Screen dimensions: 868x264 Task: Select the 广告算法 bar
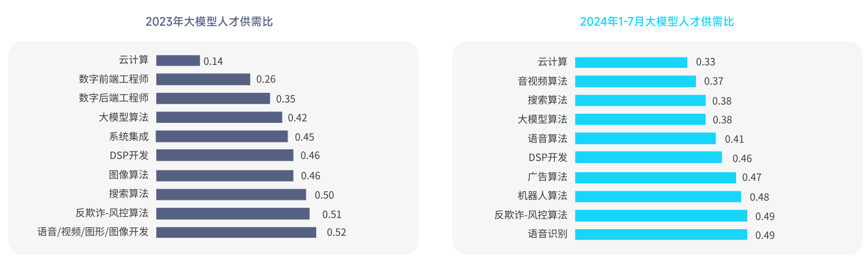pos(656,177)
